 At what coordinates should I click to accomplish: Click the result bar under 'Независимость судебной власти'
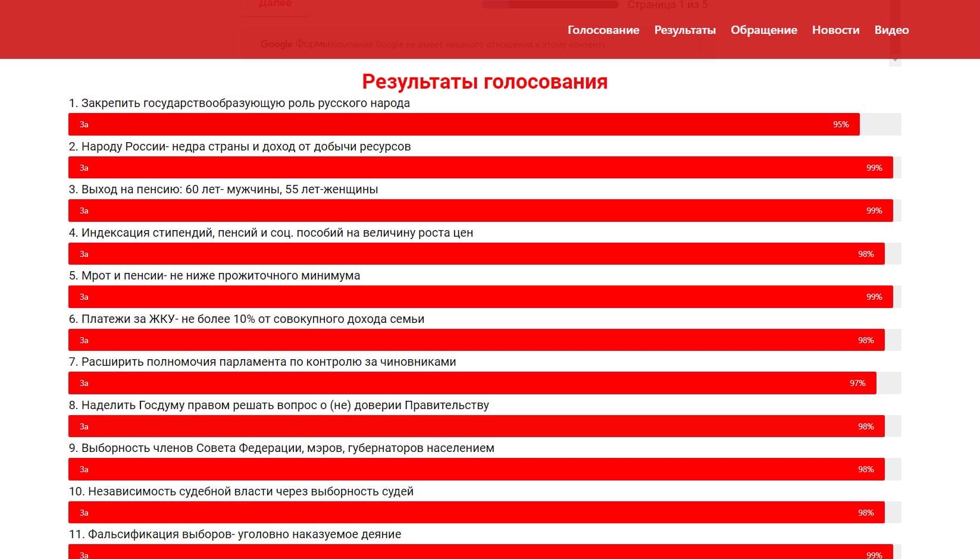pyautogui.click(x=477, y=513)
